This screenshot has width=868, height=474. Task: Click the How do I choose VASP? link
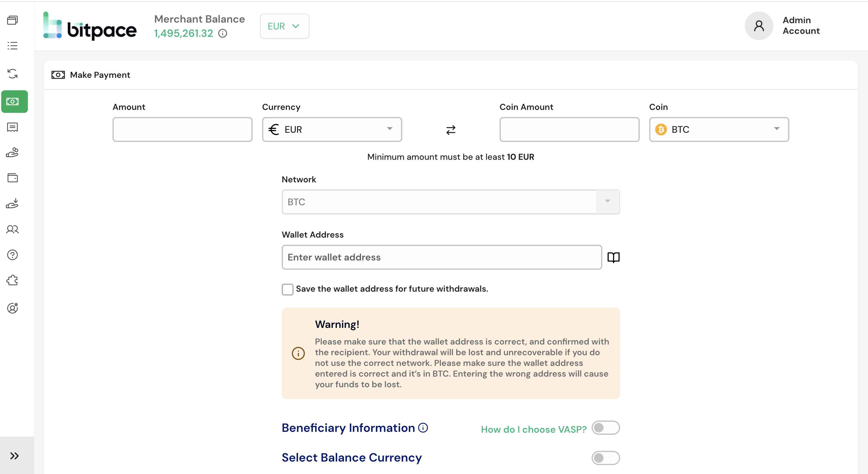[533, 429]
